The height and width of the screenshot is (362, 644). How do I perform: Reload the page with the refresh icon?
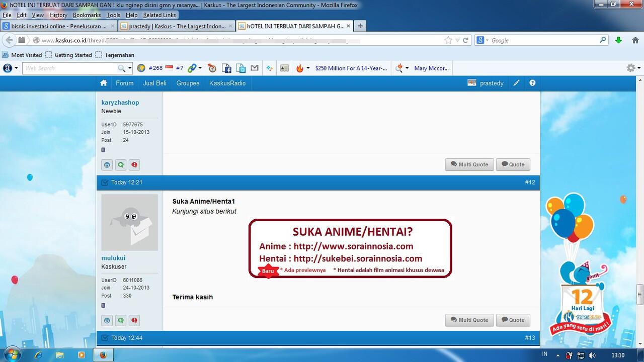point(466,40)
